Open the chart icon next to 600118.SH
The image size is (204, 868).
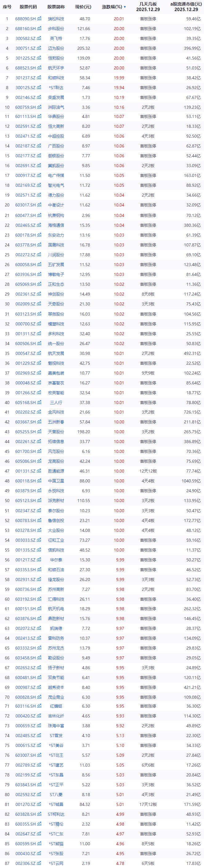coord(39,481)
